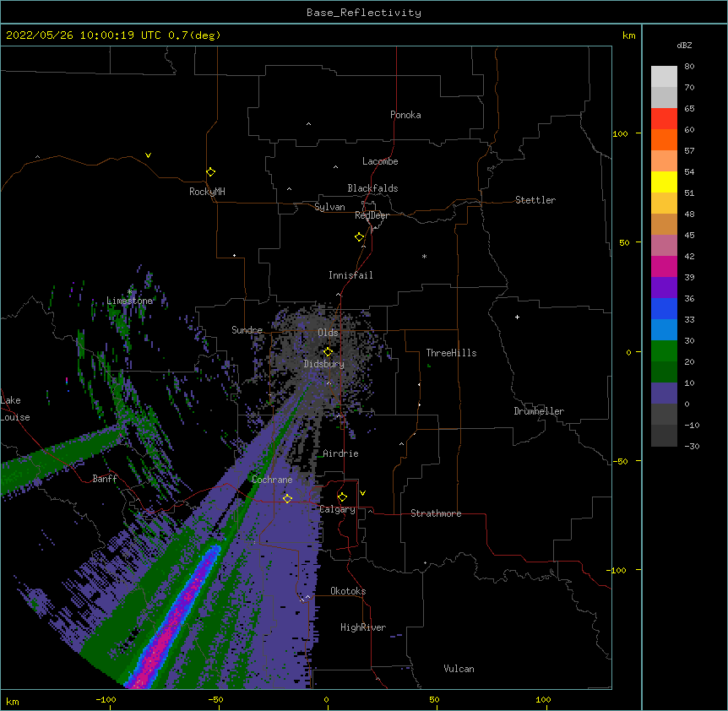Screen dimensions: 728x711
Task: Select the Calgary label
Action: tap(338, 509)
